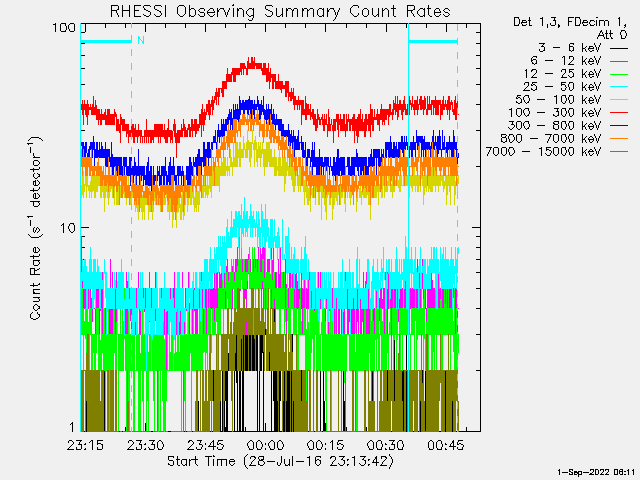
Task: Click the magenta legend line for 6-12 keV
Action: coord(619,62)
